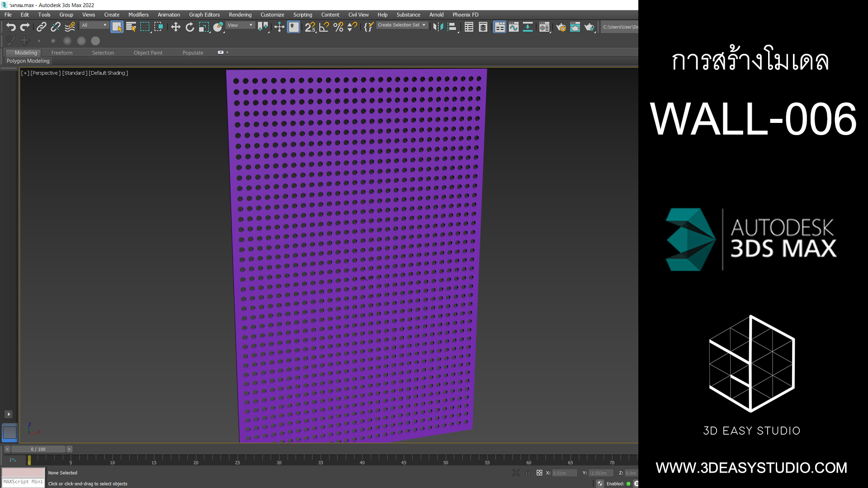The image size is (868, 488).
Task: Open Render Setup teapot icon
Action: tap(561, 27)
